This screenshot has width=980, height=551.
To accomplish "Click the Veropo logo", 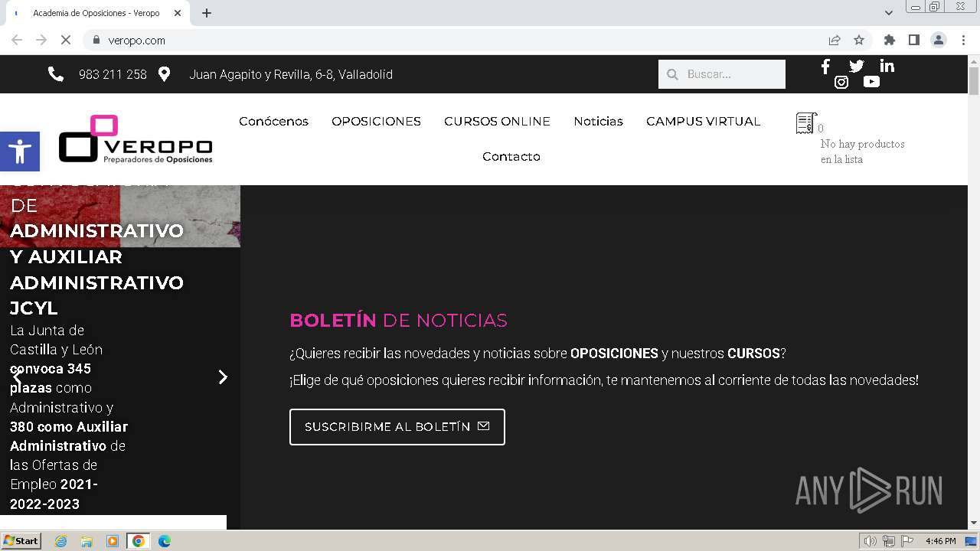I will click(x=136, y=139).
